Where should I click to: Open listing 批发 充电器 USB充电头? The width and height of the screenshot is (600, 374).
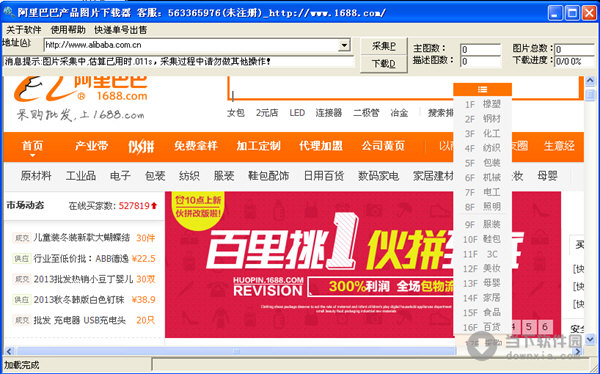coord(80,320)
